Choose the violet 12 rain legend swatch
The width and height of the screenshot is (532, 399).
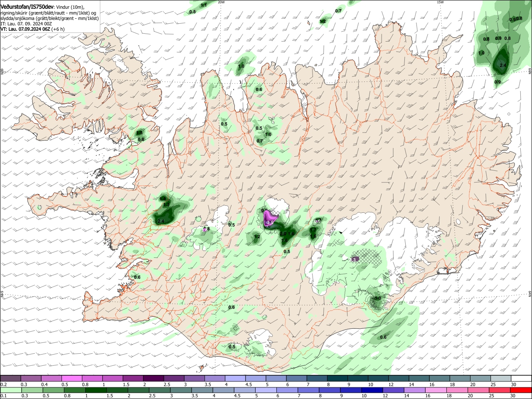[393, 390]
